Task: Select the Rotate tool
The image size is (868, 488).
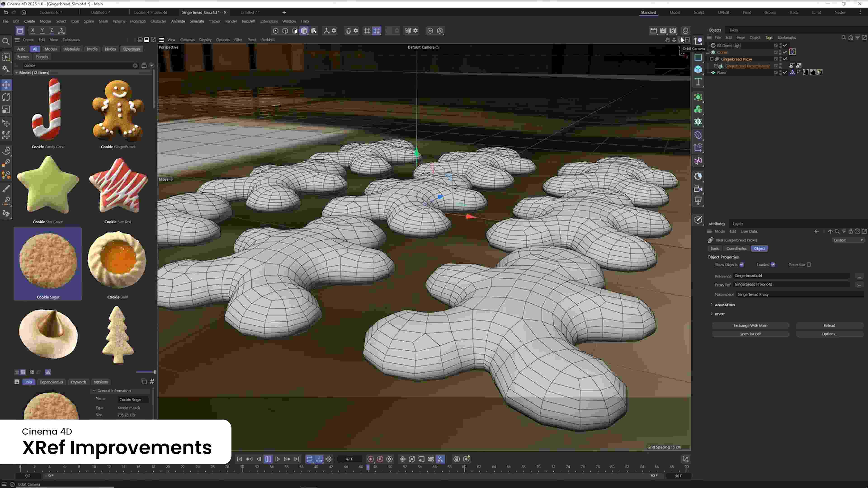Action: tap(6, 97)
